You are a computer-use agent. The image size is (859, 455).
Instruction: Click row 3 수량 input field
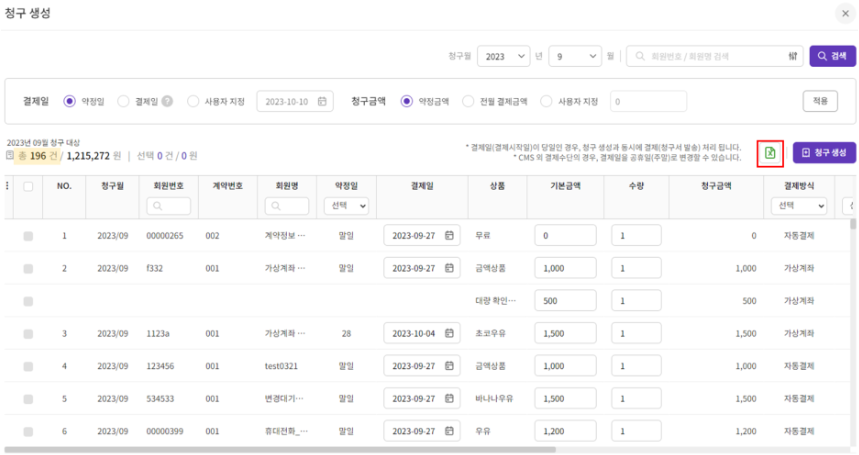pos(636,333)
